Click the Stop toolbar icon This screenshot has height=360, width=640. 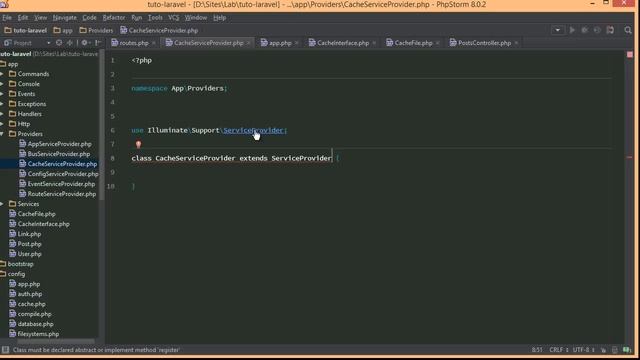point(610,30)
